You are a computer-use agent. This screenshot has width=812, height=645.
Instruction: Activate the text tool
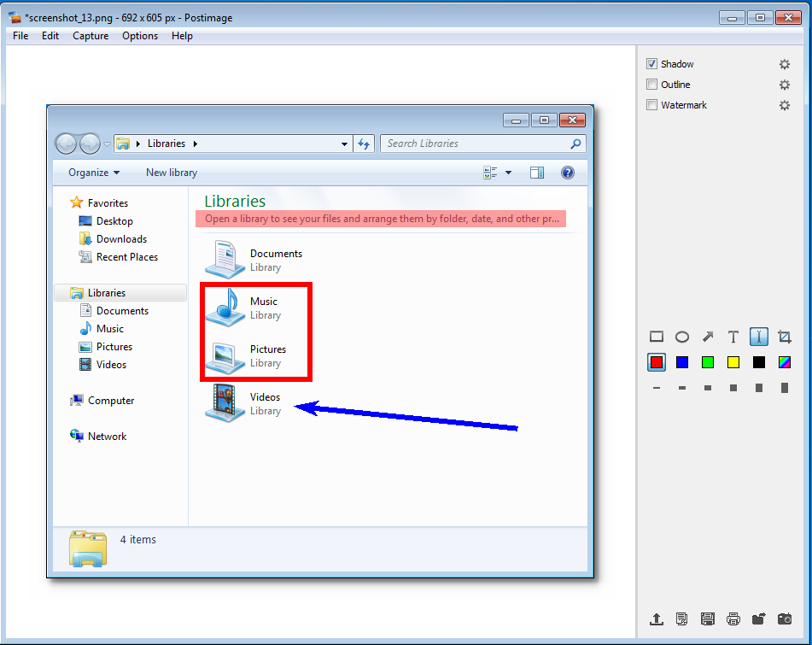point(733,337)
